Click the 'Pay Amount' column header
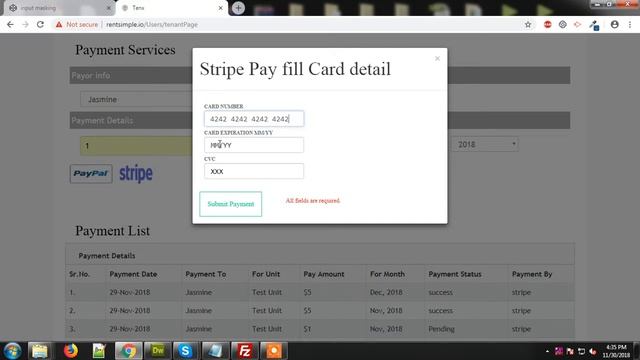Image resolution: width=640 pixels, height=360 pixels. pos(324,274)
